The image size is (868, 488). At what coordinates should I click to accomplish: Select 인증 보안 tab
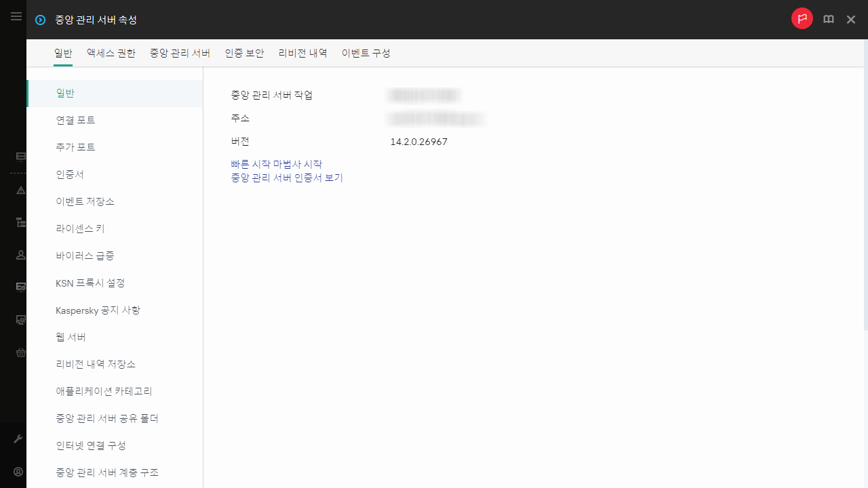[244, 53]
